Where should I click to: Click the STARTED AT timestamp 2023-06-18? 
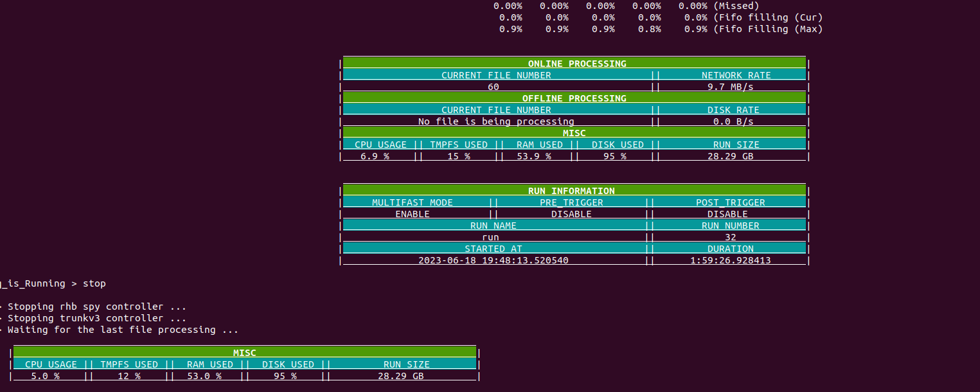pos(493,260)
